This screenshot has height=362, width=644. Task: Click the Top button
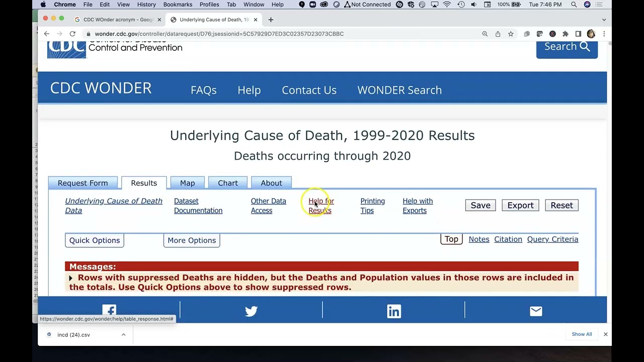[x=451, y=239]
